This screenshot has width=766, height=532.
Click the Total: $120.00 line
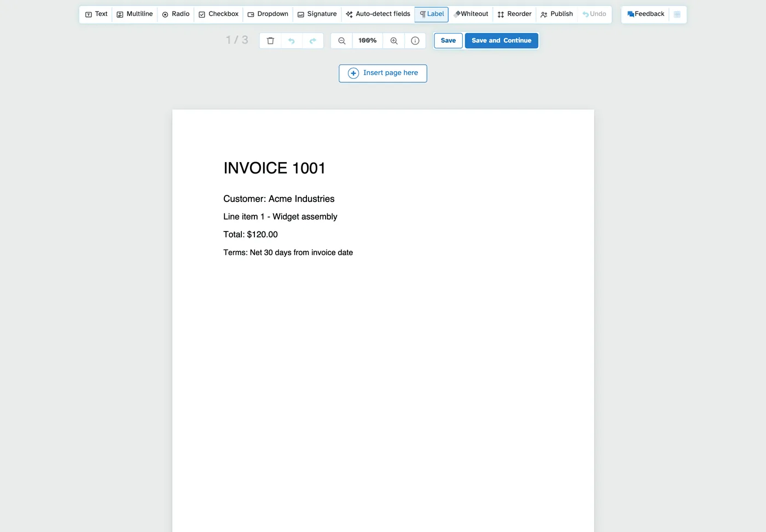click(x=251, y=234)
